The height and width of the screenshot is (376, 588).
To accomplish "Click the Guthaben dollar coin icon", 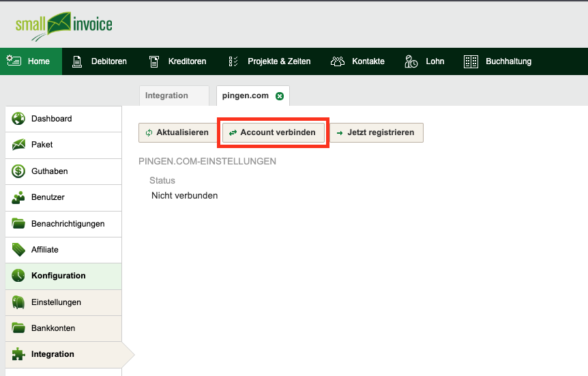I will coord(18,171).
